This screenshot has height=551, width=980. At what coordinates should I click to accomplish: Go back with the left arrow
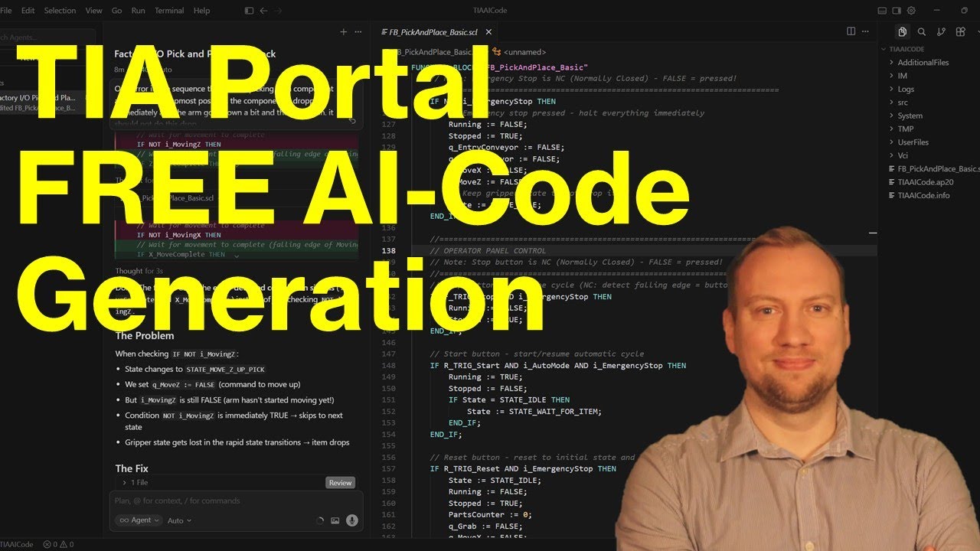(x=263, y=11)
